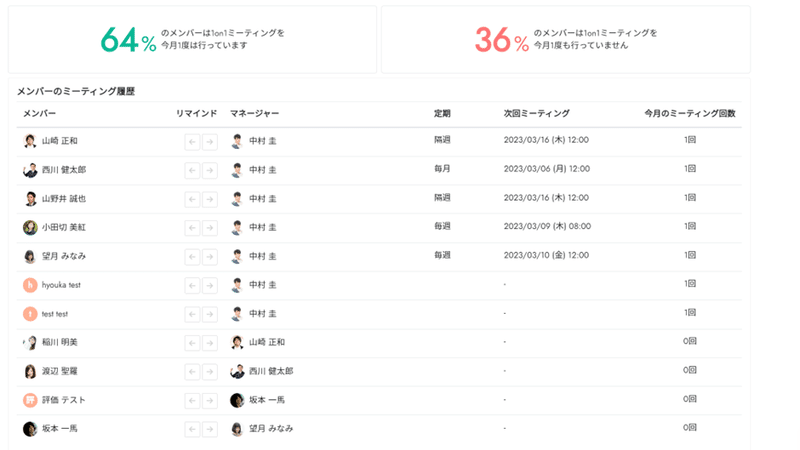
Task: Select manager 坂本 一馬 in 評価 テスト row
Action: 267,400
